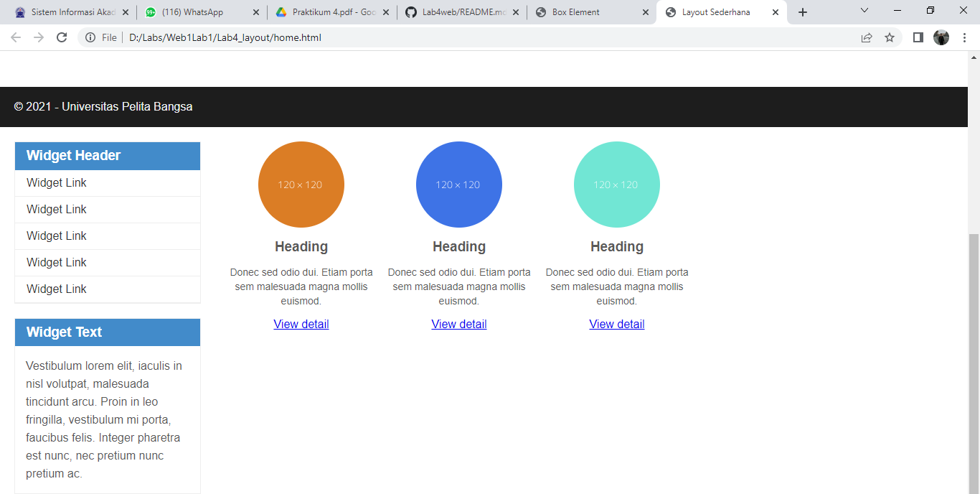Open the browser profile avatar icon
The height and width of the screenshot is (494, 980).
941,37
